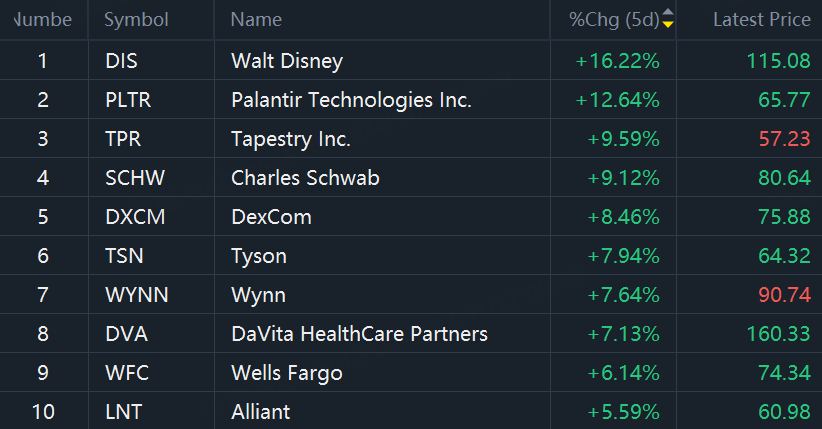Click the WYNN ticker symbol
Screen dimensions: 822x429
click(x=136, y=295)
